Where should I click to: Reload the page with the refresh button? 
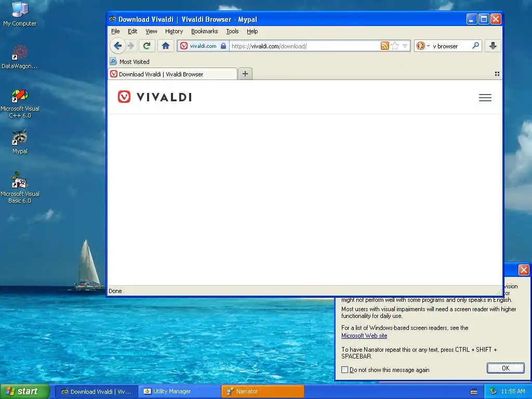coord(147,46)
